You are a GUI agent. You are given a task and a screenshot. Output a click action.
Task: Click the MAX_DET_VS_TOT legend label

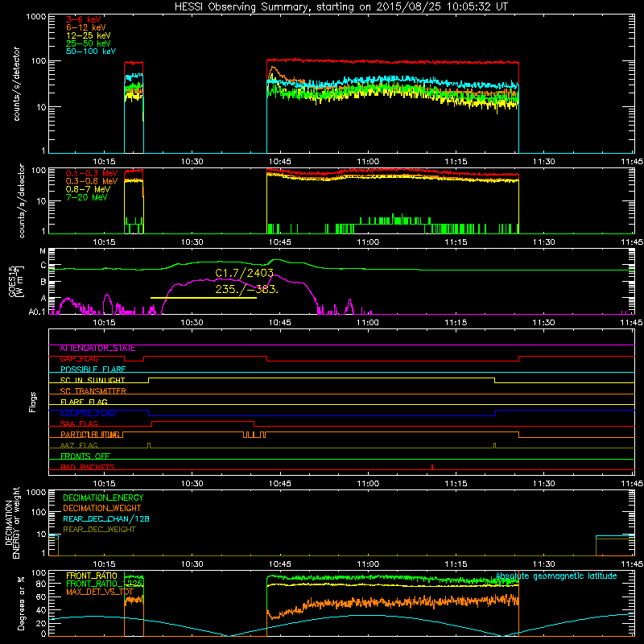click(100, 592)
